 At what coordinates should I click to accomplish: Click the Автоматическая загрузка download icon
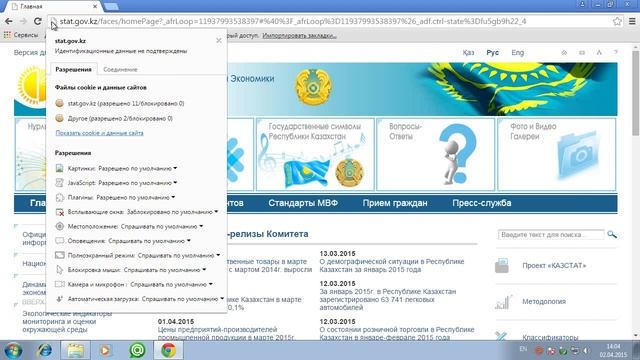60,299
